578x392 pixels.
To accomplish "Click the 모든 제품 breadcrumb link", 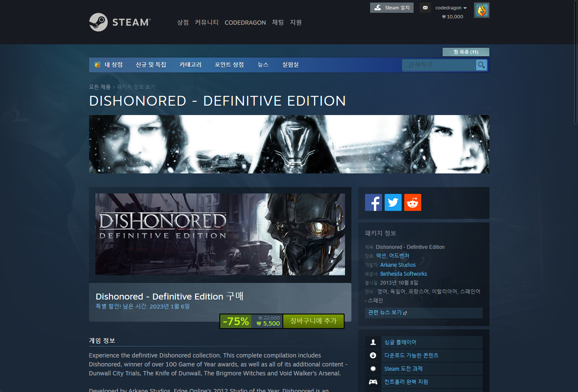I will (100, 87).
